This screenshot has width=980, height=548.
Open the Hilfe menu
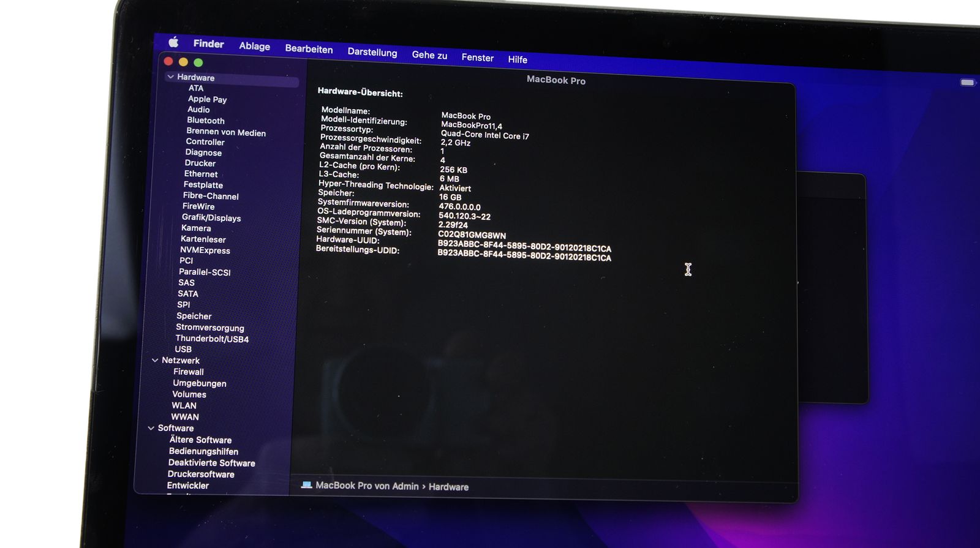click(x=517, y=59)
